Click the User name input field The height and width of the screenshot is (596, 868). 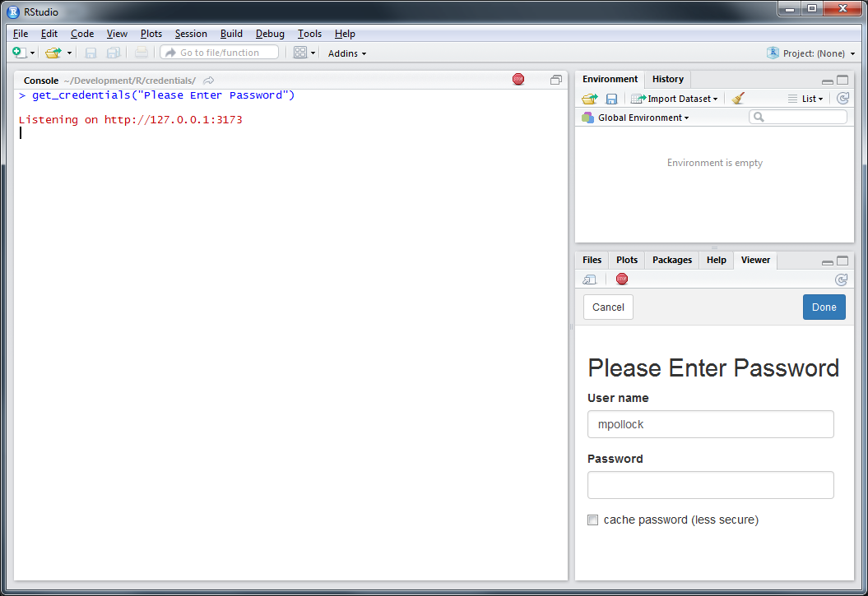[x=710, y=425]
